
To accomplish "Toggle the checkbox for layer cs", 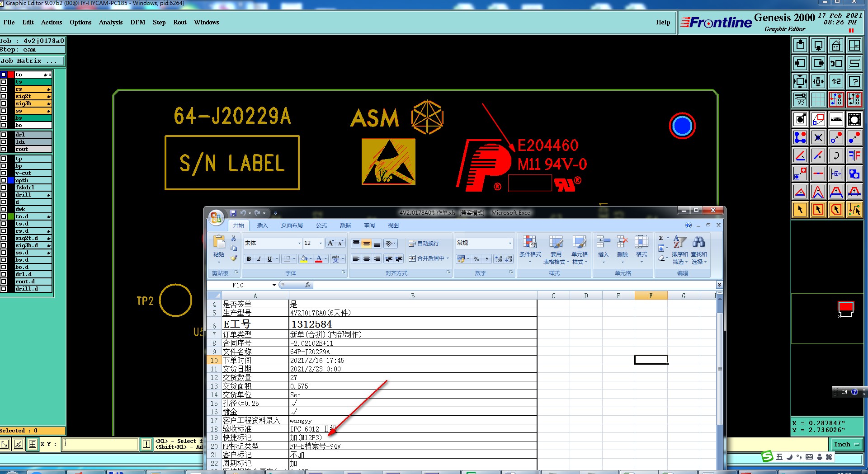I will 4,89.
